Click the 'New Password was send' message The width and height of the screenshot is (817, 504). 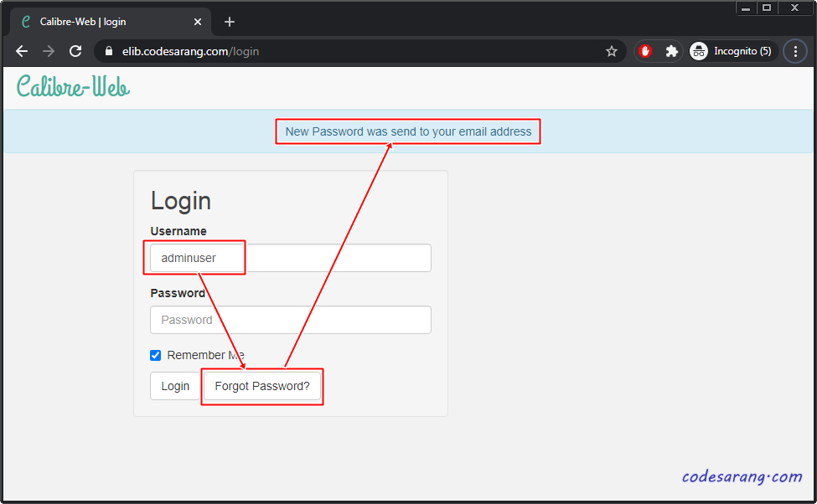(x=408, y=131)
